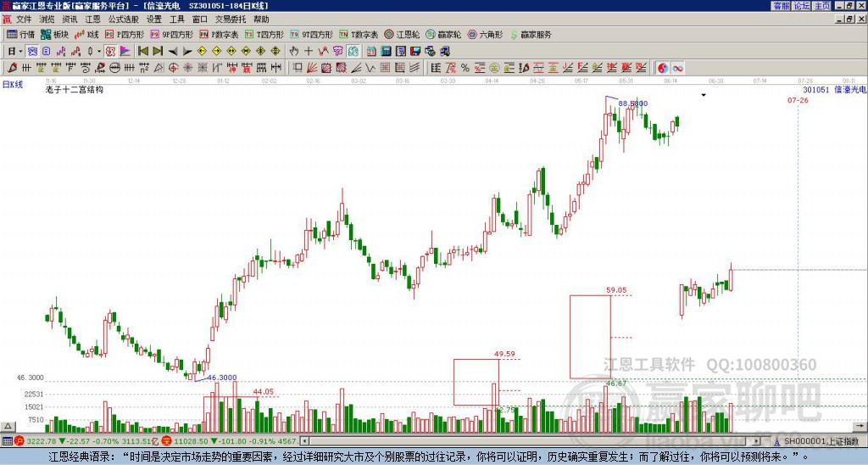Open the 赢家服务 toolbar item
This screenshot has width=868, height=465.
(x=531, y=34)
